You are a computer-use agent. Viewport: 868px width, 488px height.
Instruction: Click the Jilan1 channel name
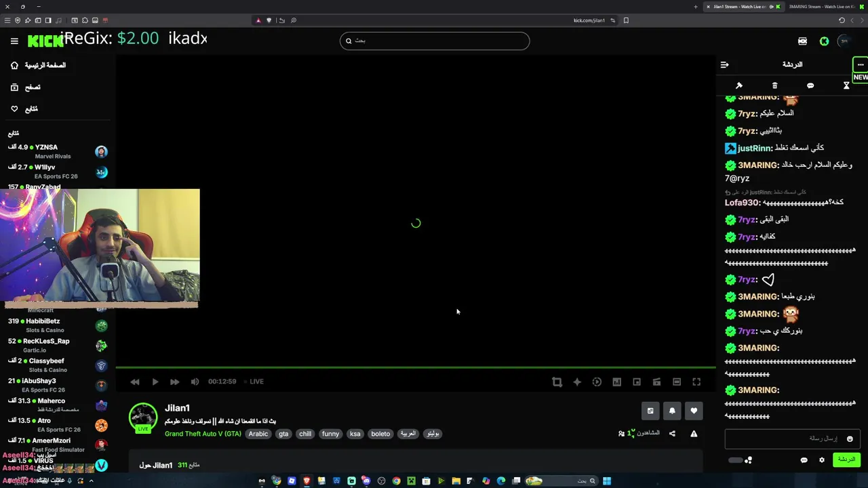177,408
